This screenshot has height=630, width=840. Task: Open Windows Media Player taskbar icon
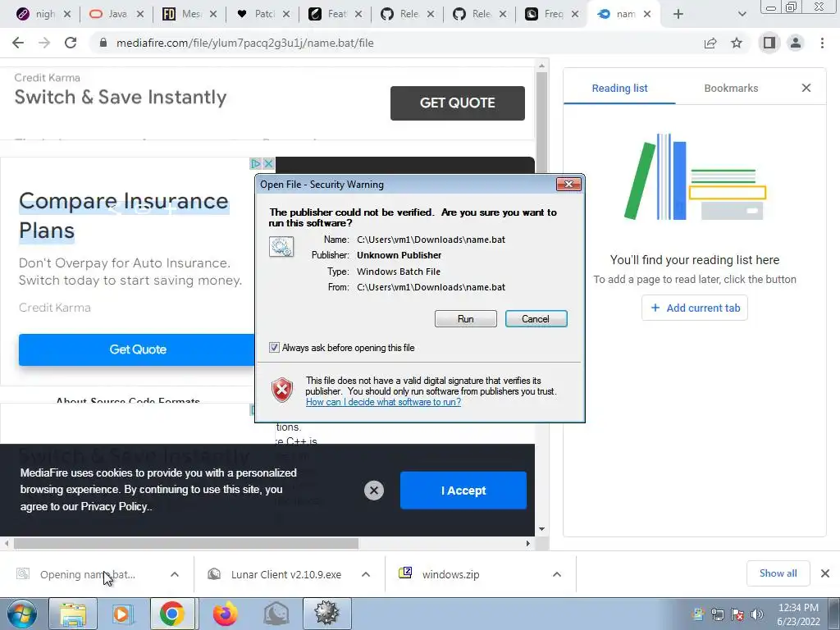point(121,614)
